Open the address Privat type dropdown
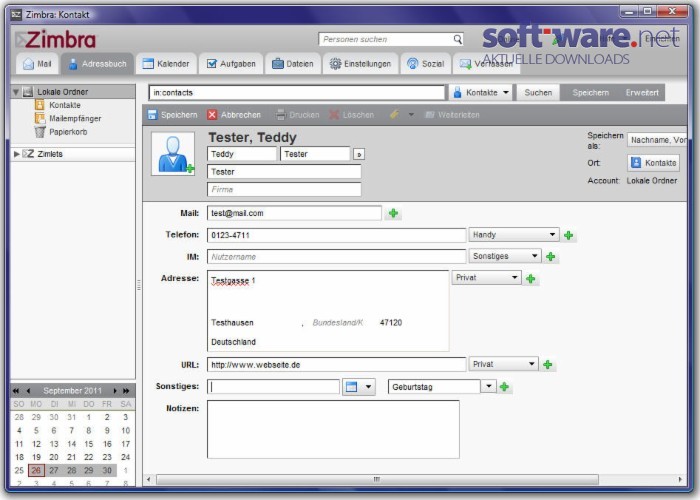Screen dimensions: 700x500 point(514,277)
